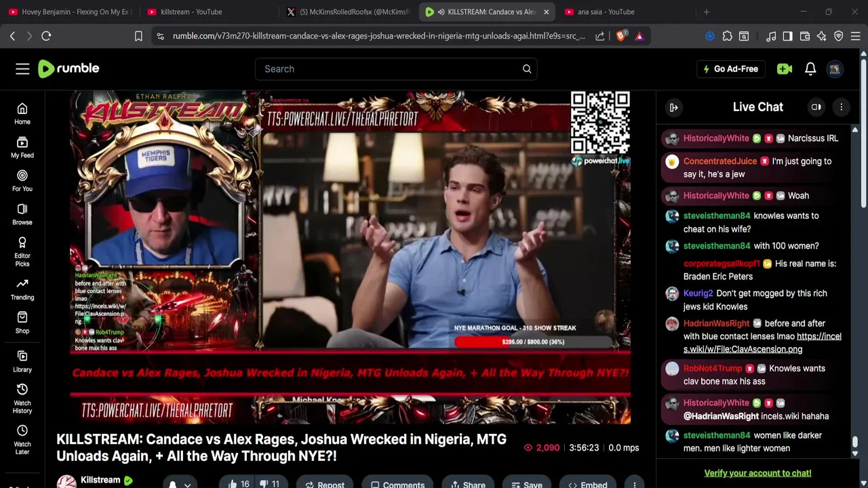Open user profile avatar menu
868x488 pixels.
835,68
